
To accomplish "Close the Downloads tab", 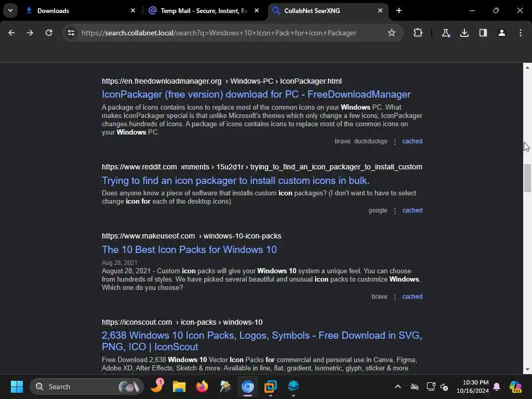I will tap(133, 10).
